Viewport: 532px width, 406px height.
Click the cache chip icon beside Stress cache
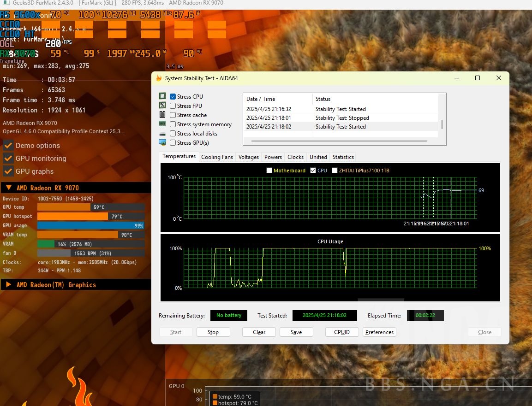[162, 115]
